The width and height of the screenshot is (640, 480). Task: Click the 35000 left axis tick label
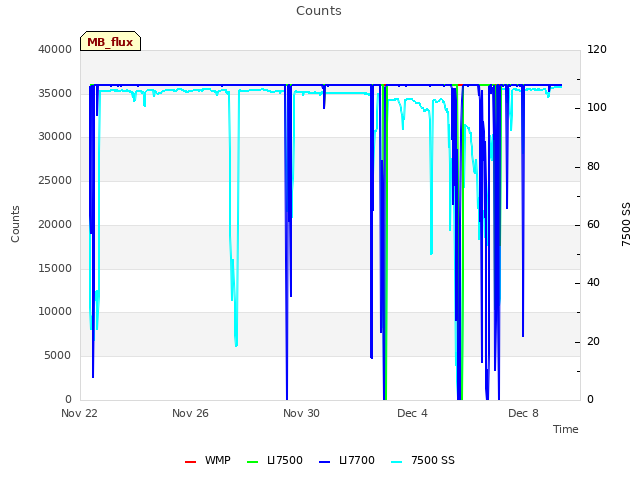[x=55, y=93]
